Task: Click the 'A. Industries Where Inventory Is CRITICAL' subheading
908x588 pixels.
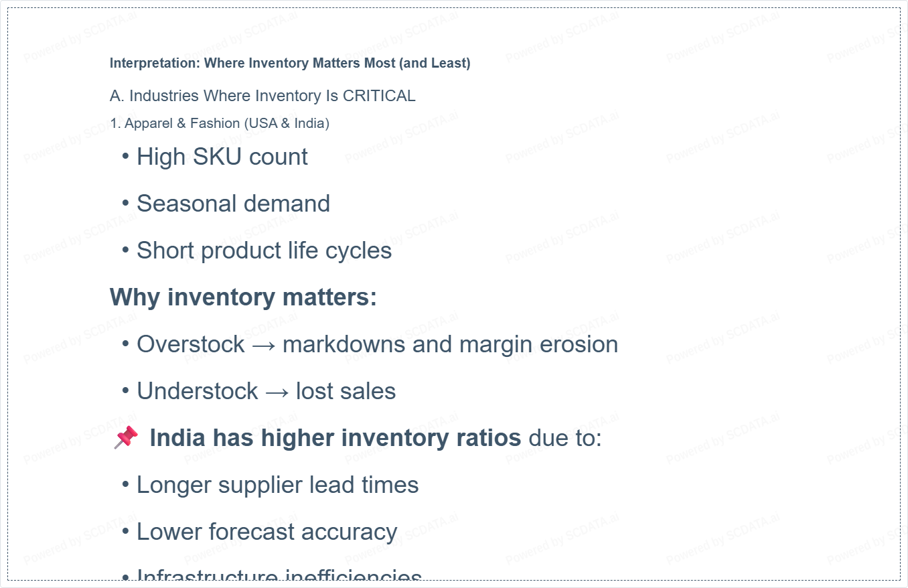Action: 262,96
